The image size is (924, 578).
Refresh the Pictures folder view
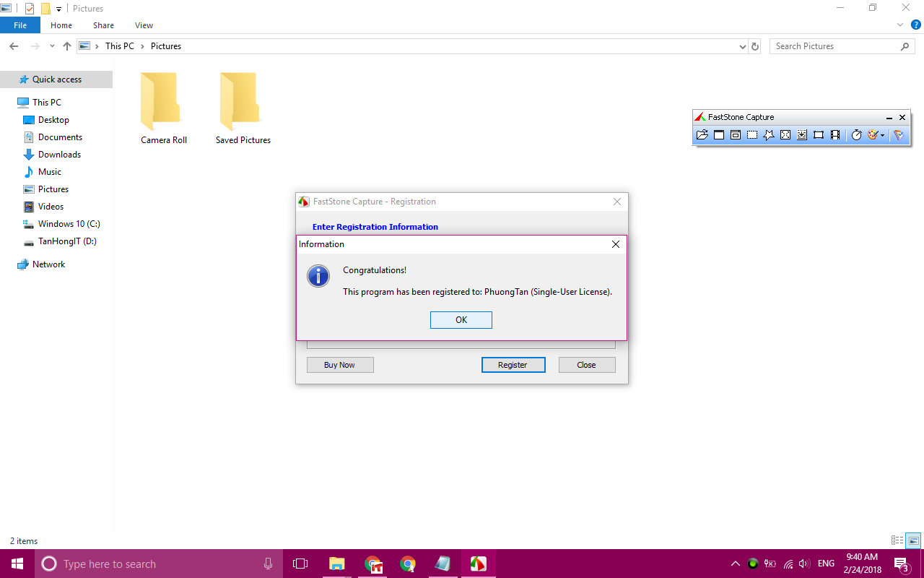click(755, 46)
